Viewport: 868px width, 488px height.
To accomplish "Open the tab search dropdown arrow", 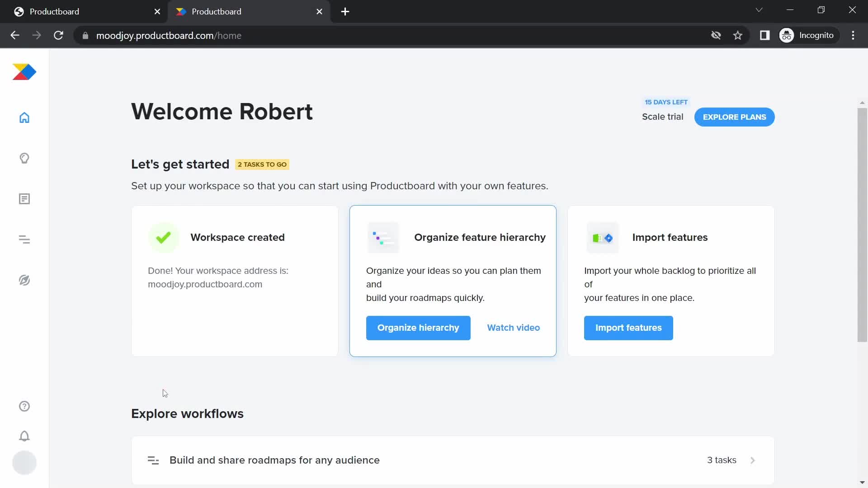I will point(759,10).
